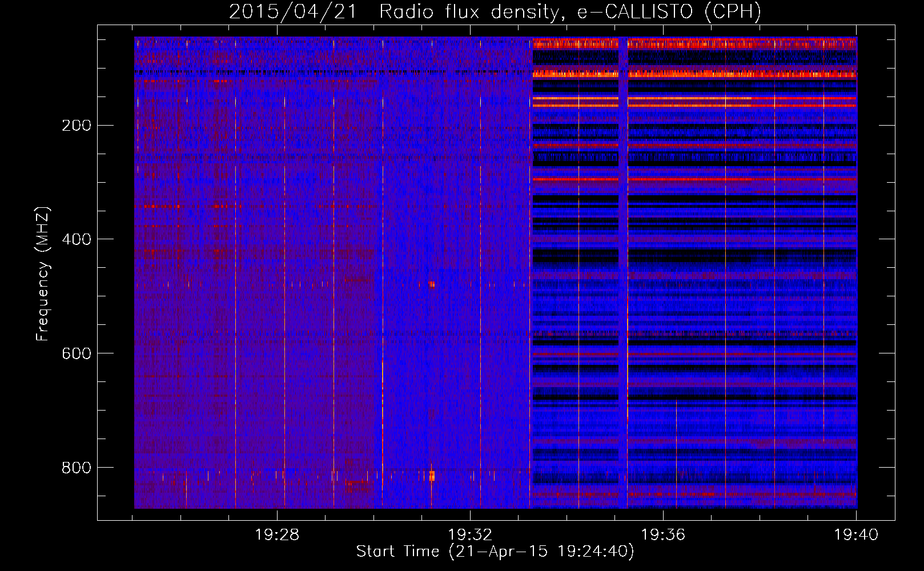The image size is (924, 571).
Task: Click the 400 tick label on the frequency axis
Action: coord(77,239)
